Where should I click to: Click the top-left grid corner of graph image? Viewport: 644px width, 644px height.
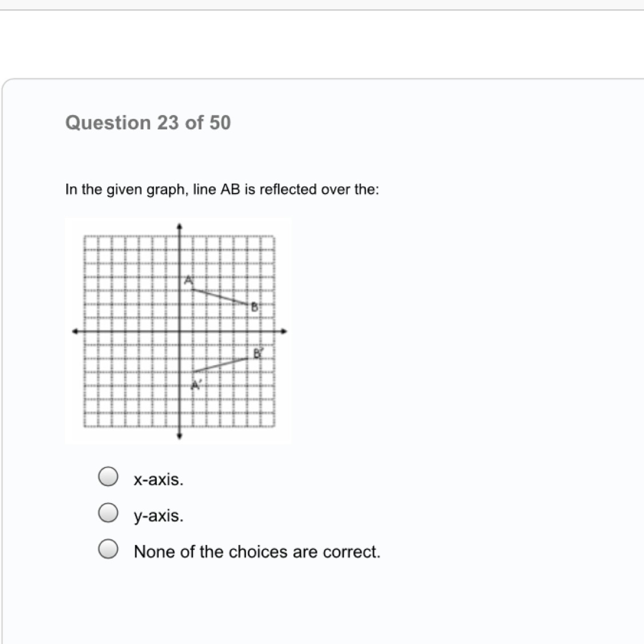[x=85, y=236]
